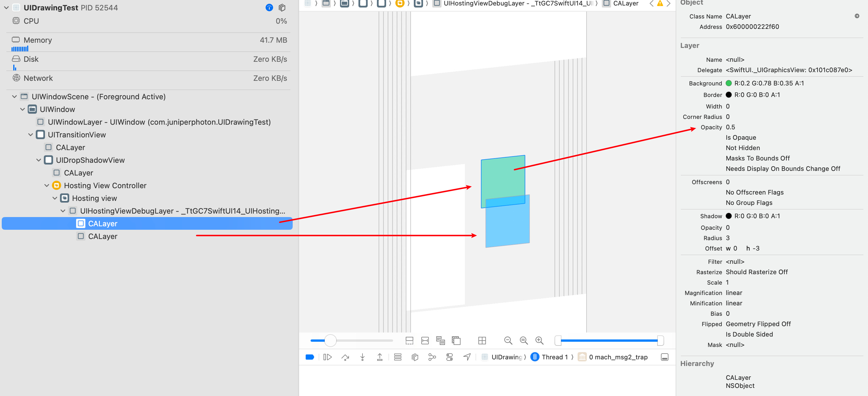Click 0 mach_msg2_trap stack frame
Screen dimensions: 868x396
(x=618, y=357)
